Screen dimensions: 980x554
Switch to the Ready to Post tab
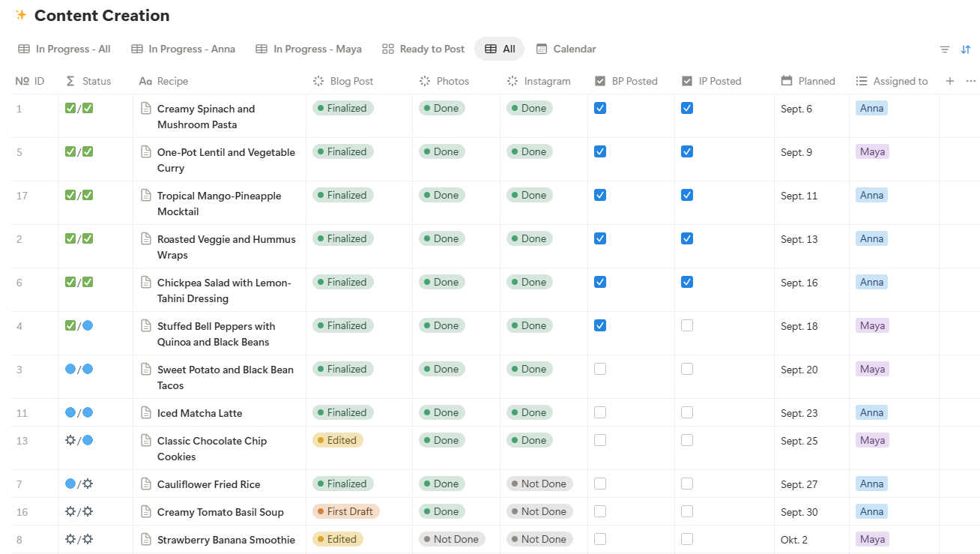pyautogui.click(x=423, y=49)
